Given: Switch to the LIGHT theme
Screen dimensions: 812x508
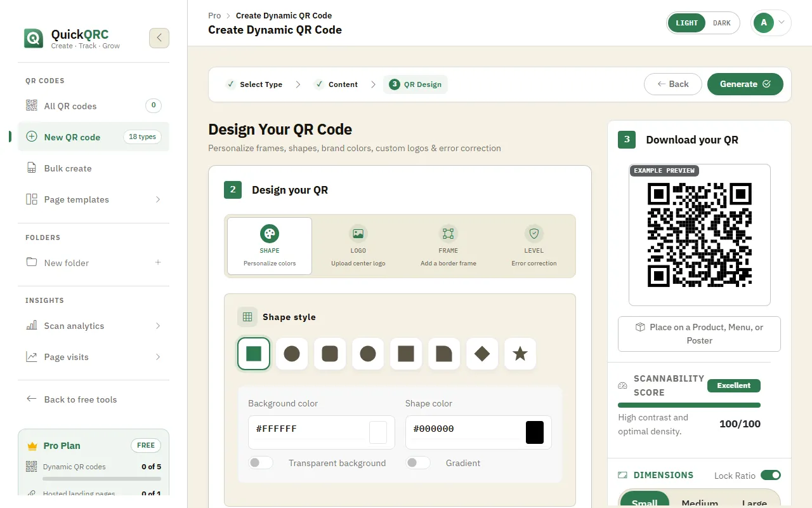Looking at the screenshot, I should 686,23.
